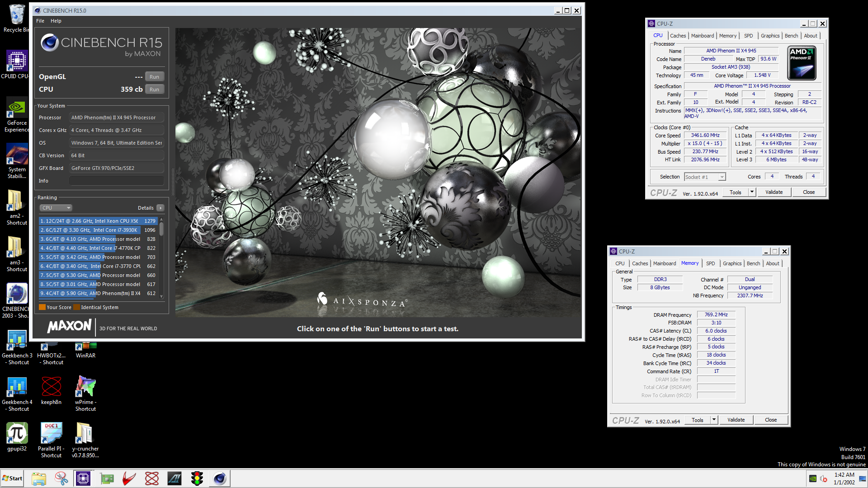Open the Socket #1 selection dropdown

click(705, 177)
